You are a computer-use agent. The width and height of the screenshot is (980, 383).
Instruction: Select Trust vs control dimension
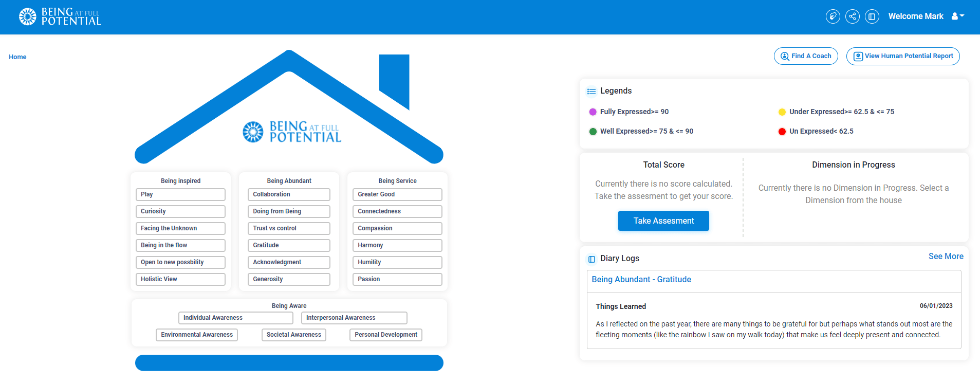[x=289, y=228]
